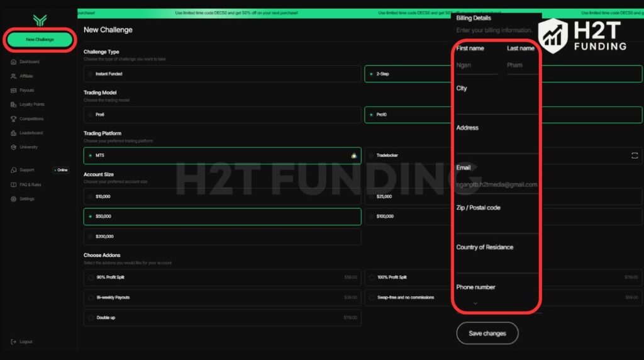
Task: Go to Payouts menu label
Action: pos(27,90)
